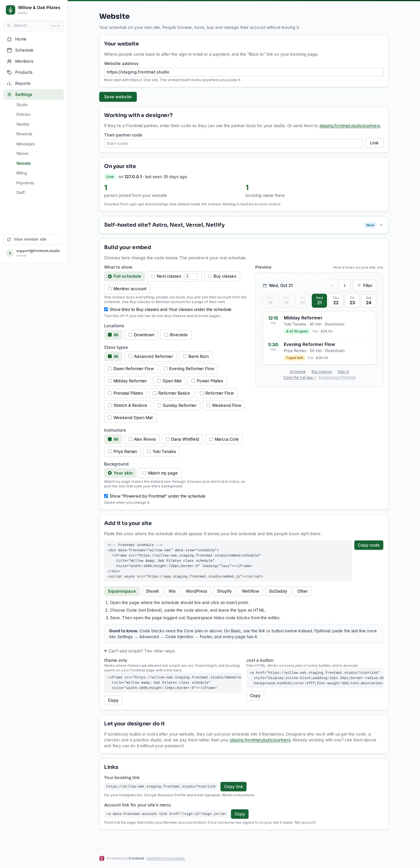The height and width of the screenshot is (868, 420).
Task: Open Members via its people icon
Action: (x=9, y=61)
